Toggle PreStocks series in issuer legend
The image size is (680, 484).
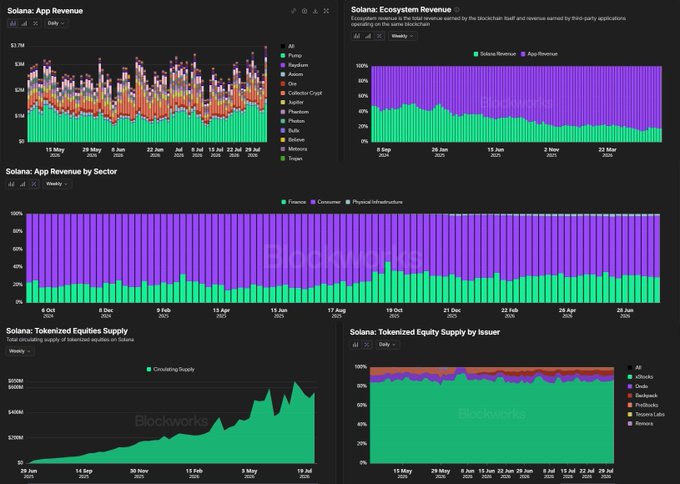coord(643,405)
